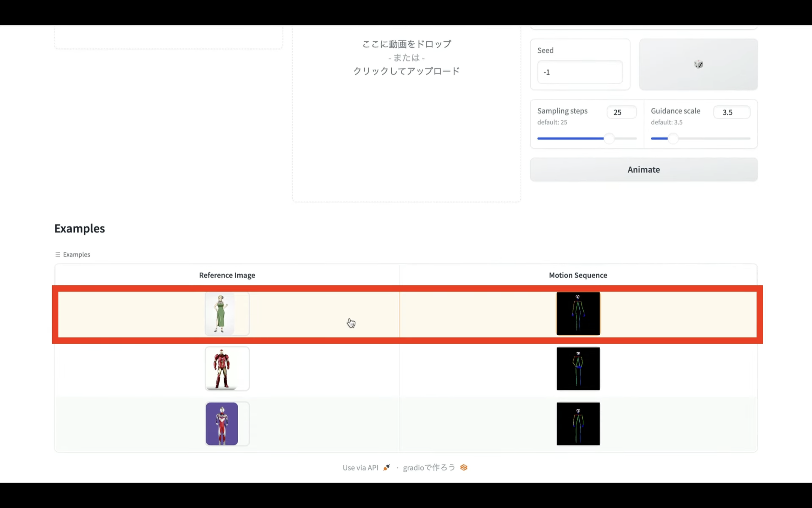The image size is (812, 508).
Task: Click the Guidance scale slider handle
Action: (x=673, y=138)
